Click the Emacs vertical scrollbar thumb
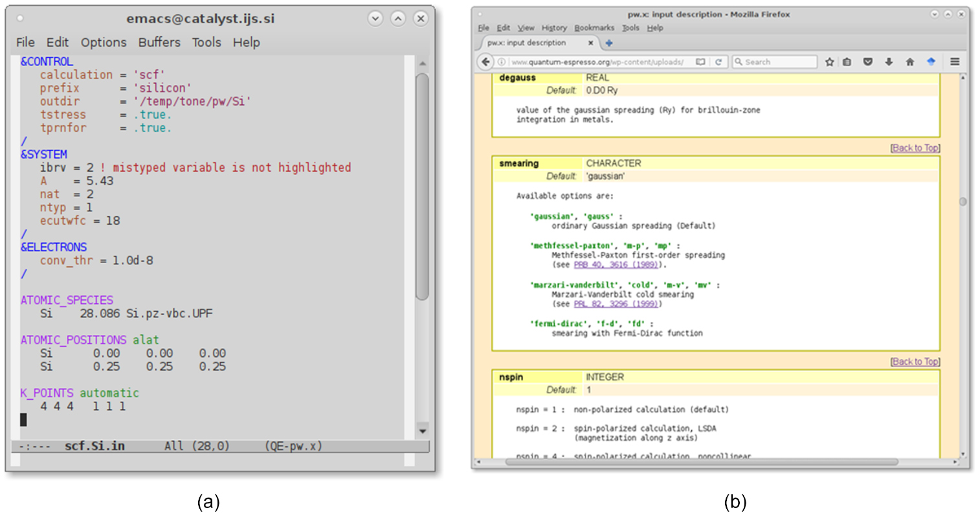Screen dimensions: 980x517 pyautogui.click(x=423, y=187)
